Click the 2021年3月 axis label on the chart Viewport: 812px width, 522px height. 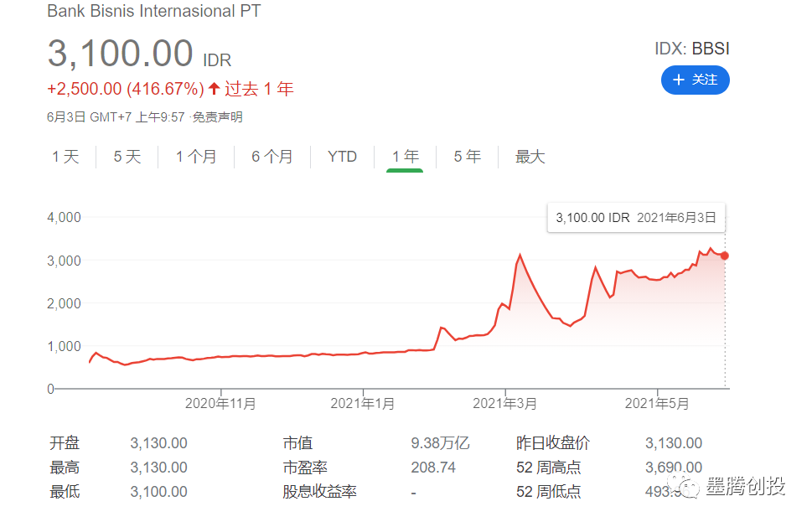coord(504,403)
